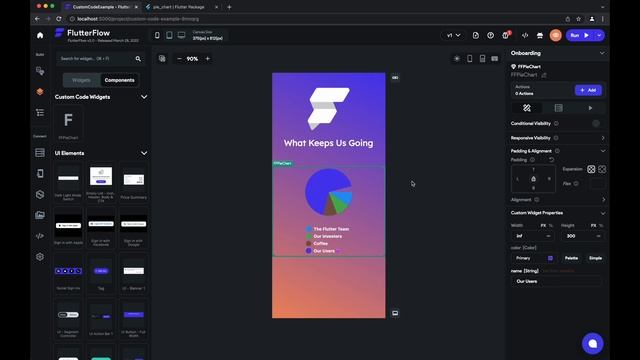Open the v1 version dropdown

pos(453,36)
